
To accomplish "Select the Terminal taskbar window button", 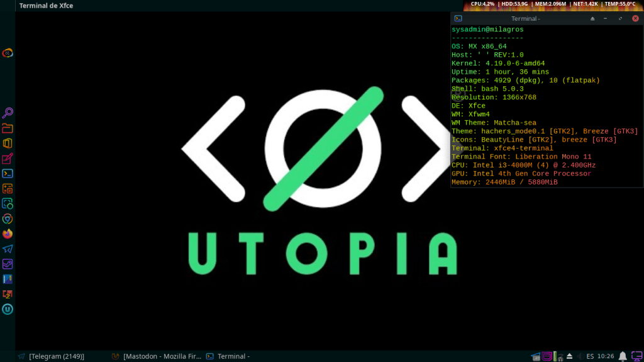I will 230,356.
